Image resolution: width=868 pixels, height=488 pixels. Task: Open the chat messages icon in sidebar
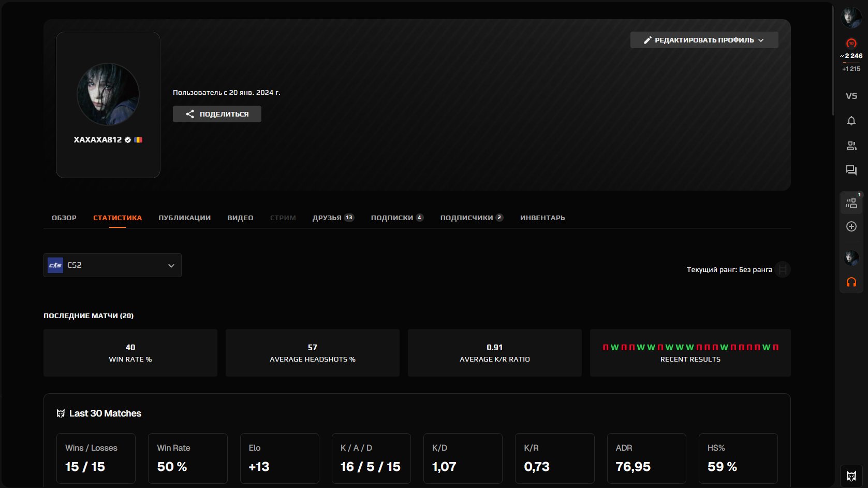[x=851, y=170]
